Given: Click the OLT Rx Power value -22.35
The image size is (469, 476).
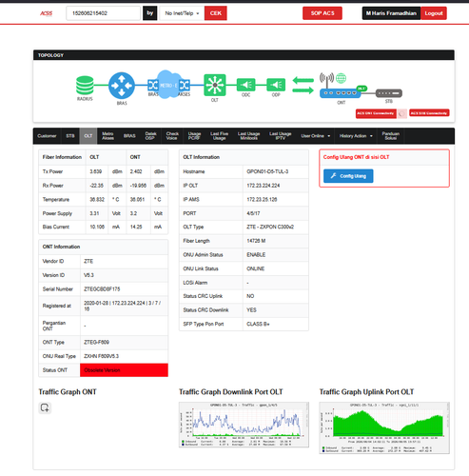Looking at the screenshot, I should 96,186.
